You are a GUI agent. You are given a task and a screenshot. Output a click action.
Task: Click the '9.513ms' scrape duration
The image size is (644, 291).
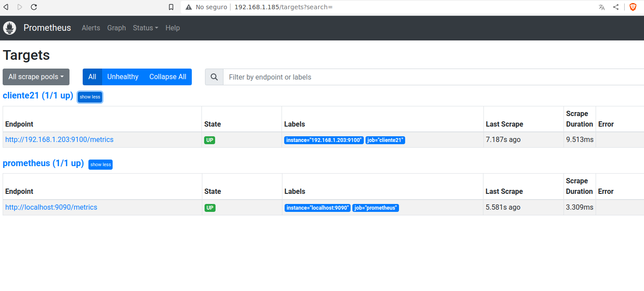point(580,140)
